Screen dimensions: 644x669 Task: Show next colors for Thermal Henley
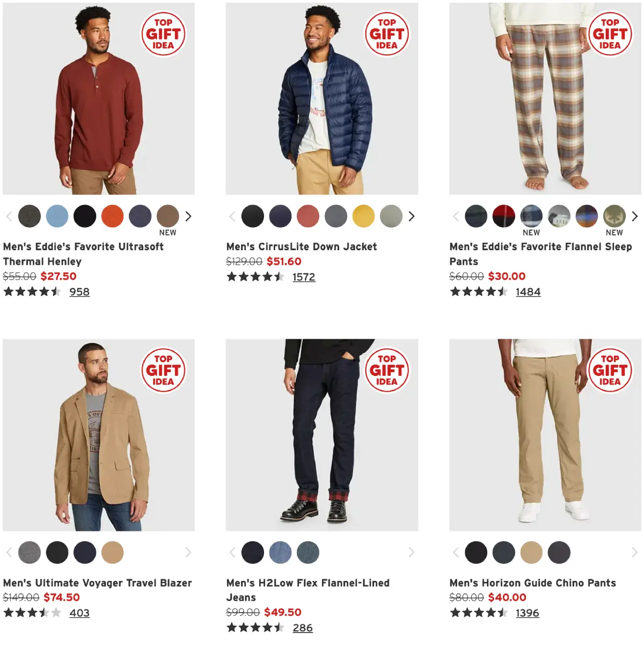[x=188, y=216]
